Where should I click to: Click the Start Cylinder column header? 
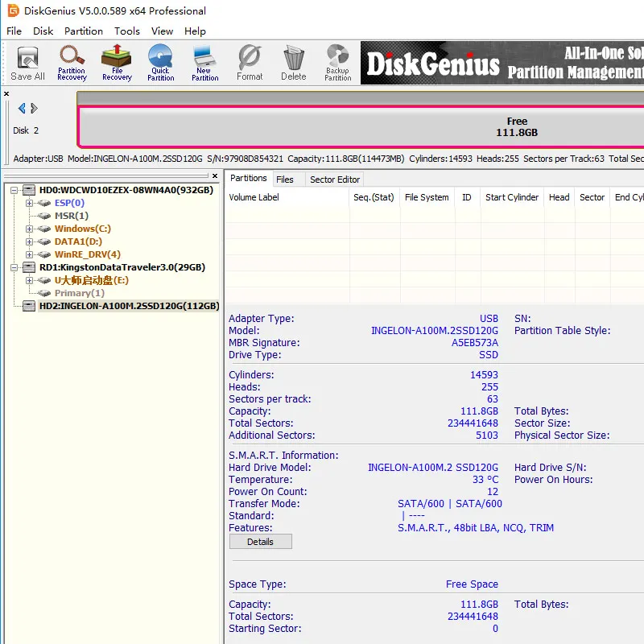(x=512, y=197)
